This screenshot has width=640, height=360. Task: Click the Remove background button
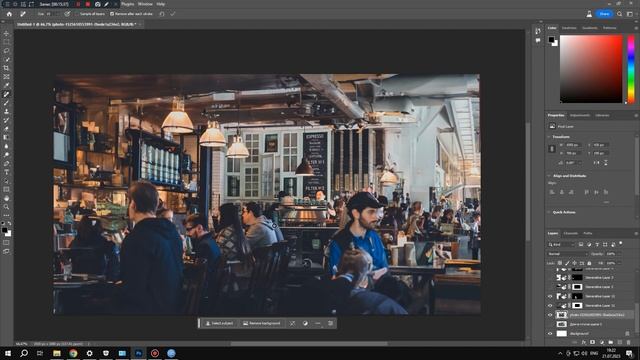click(x=261, y=323)
